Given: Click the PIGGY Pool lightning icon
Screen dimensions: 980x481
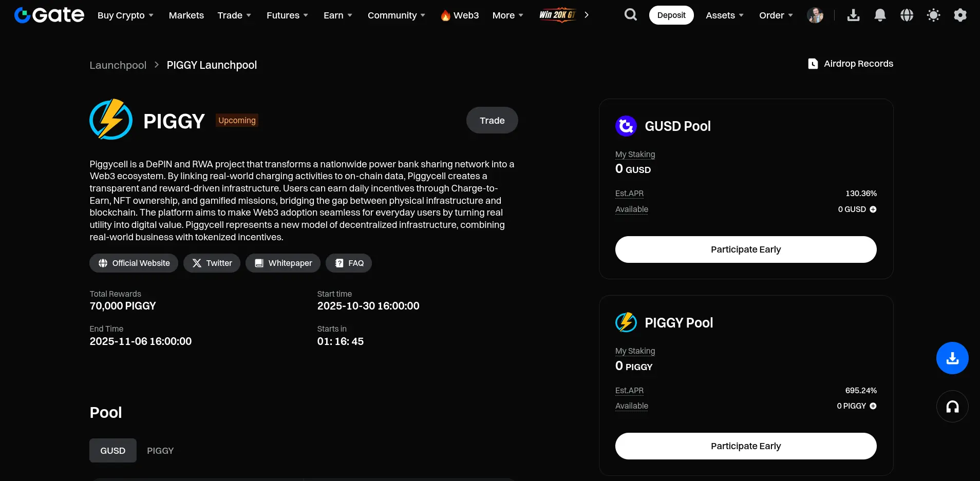Looking at the screenshot, I should pos(626,322).
